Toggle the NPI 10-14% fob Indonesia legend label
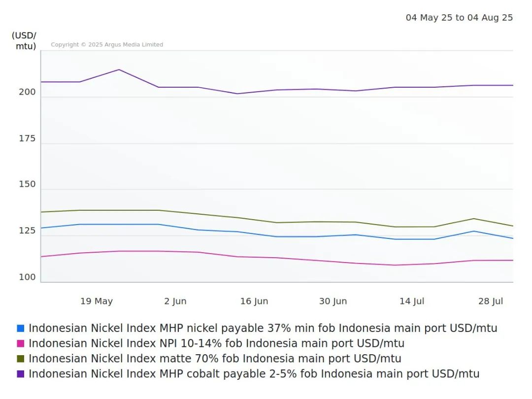The width and height of the screenshot is (532, 399). [x=216, y=344]
